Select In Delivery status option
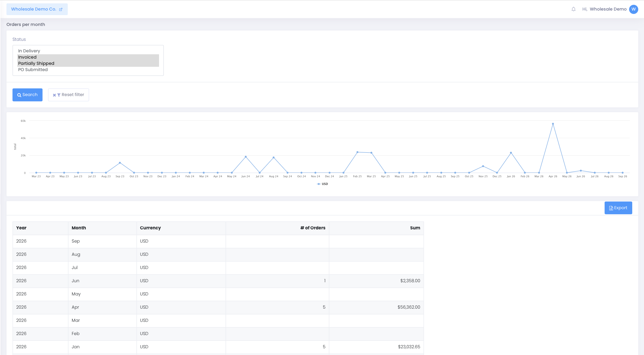Viewport: 644px width, 355px height. coord(88,51)
